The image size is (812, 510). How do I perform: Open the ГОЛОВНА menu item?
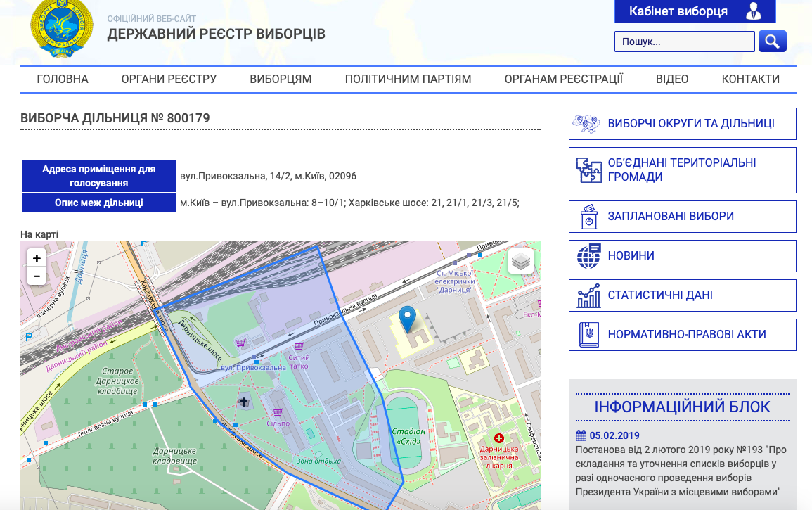pos(63,79)
